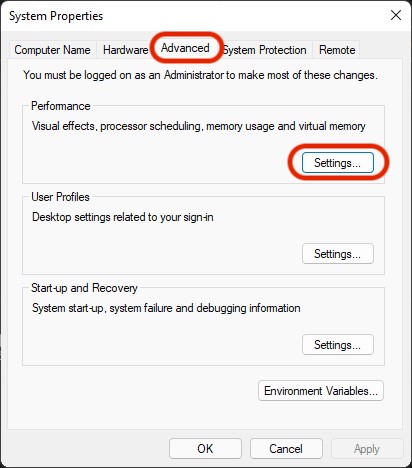Open the Environment Variables dialog
This screenshot has height=468, width=412.
[321, 391]
